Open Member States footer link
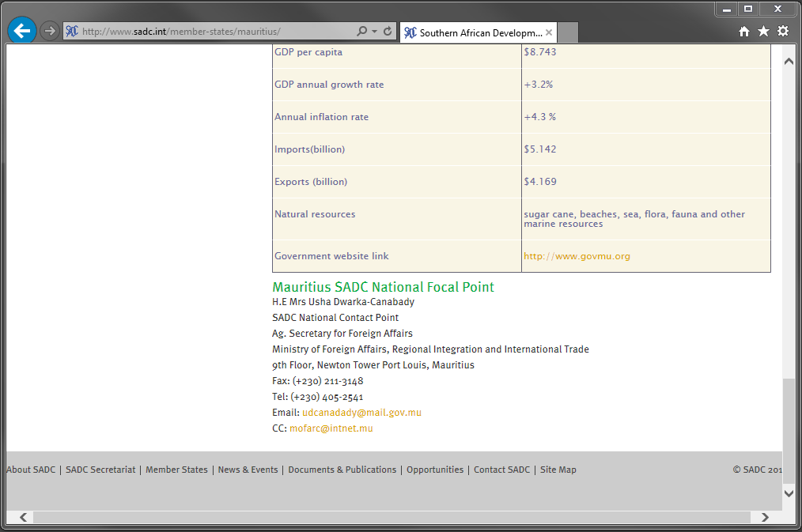 point(176,470)
